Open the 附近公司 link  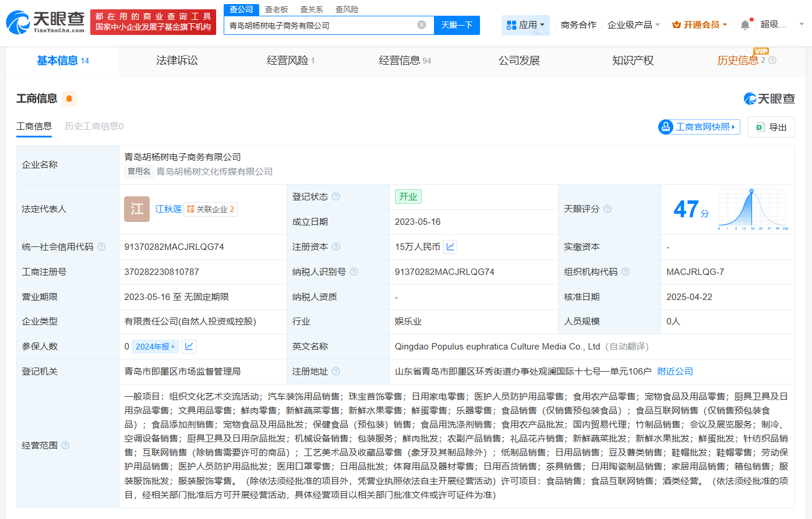tap(675, 370)
